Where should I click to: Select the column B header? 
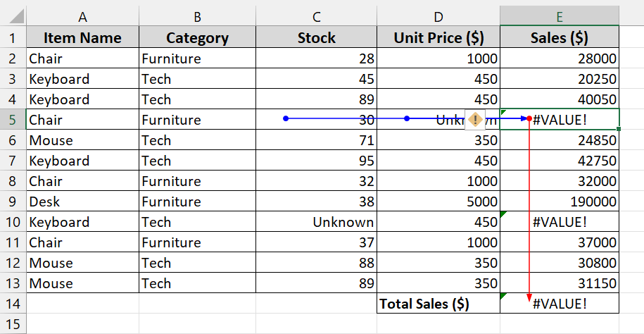point(197,16)
